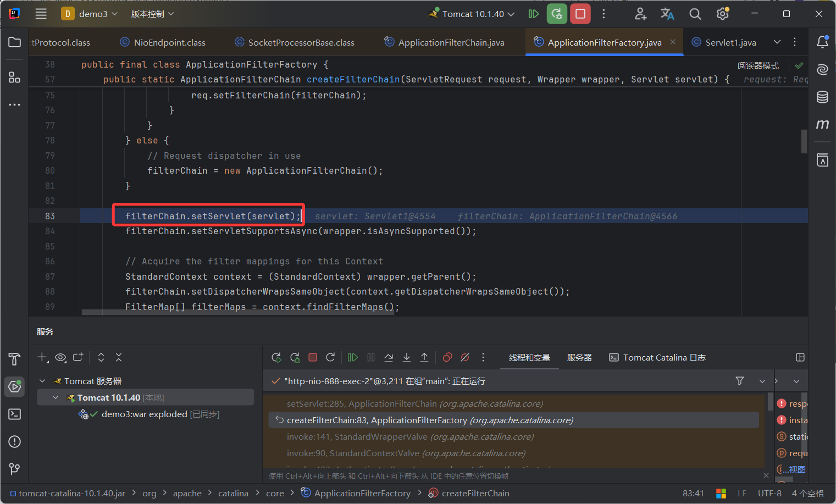This screenshot has width=836, height=504.
Task: Click the 阅读器模式 reader mode label
Action: 758,66
